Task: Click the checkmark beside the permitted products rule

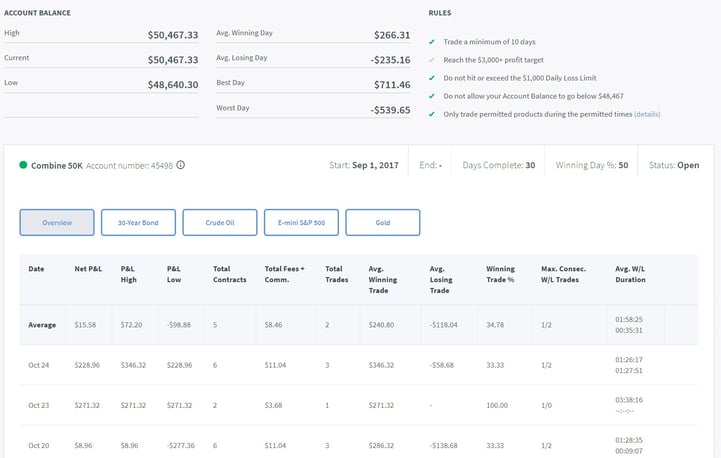Action: click(x=431, y=114)
